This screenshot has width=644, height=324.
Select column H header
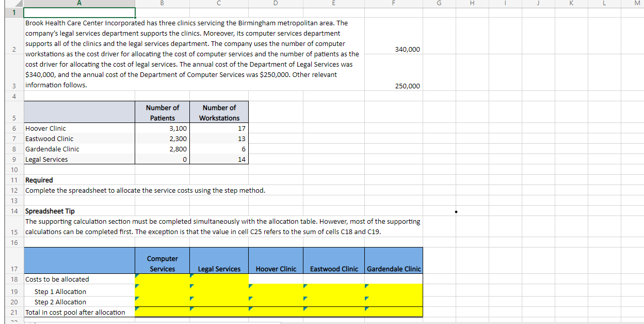[x=471, y=3]
